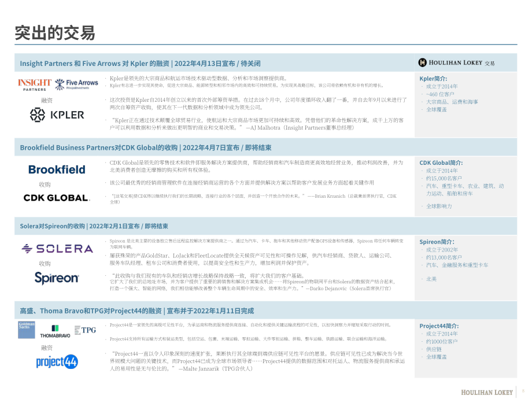Click the CDK Global logo

click(57, 198)
